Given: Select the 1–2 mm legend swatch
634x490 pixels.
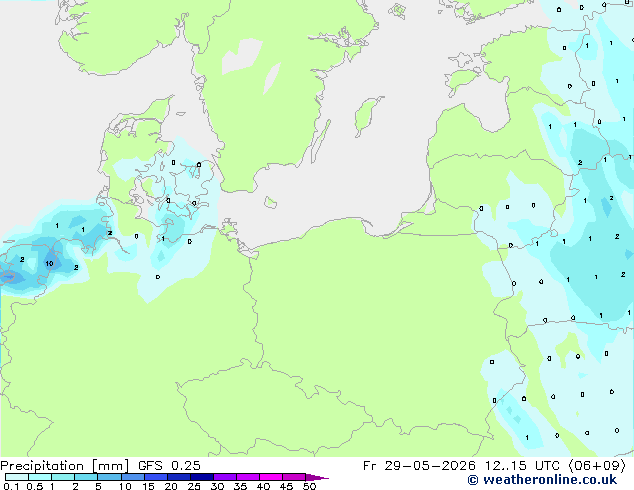Looking at the screenshot, I should 63,477.
